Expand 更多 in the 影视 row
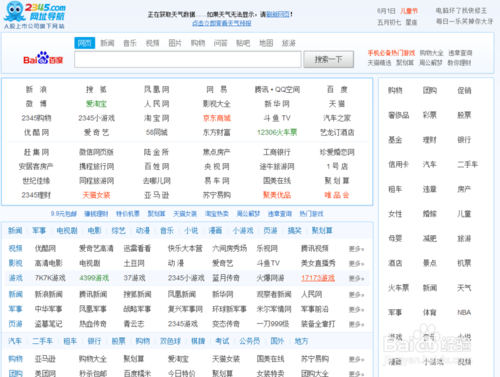The width and height of the screenshot is (500, 377). point(356,263)
